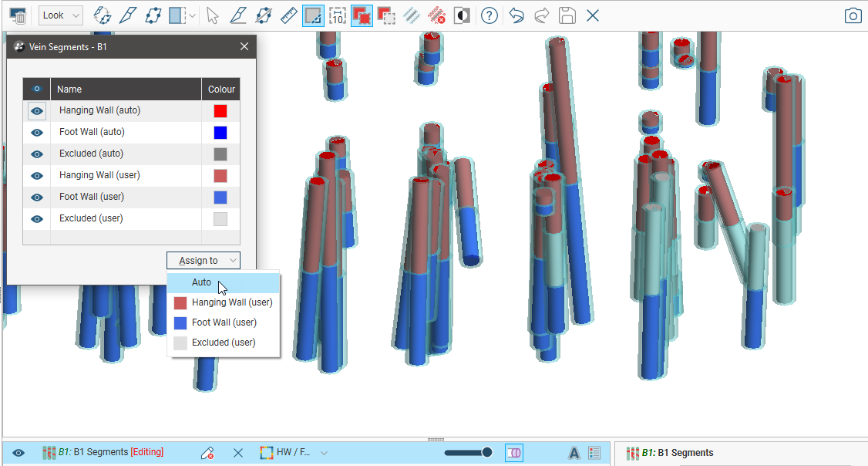Select Excluded (user) in the menu

[x=223, y=343]
